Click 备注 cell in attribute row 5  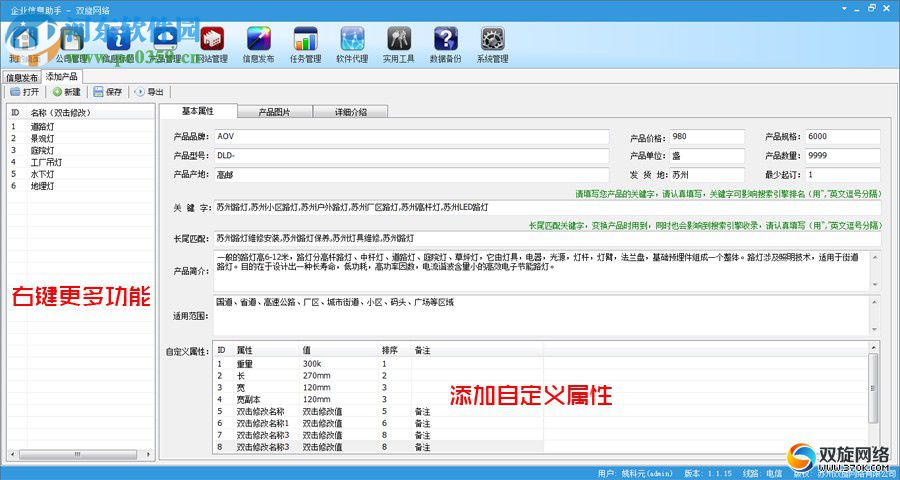coord(422,411)
